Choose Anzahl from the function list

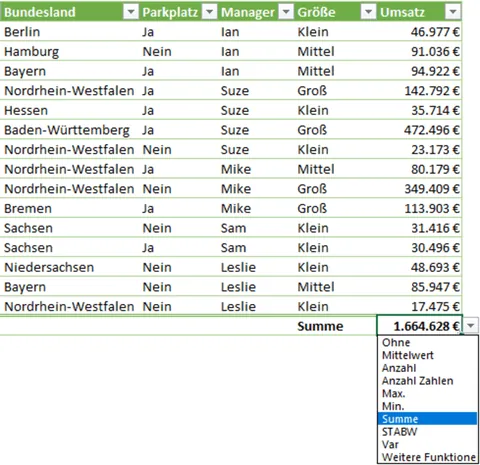tap(428, 368)
